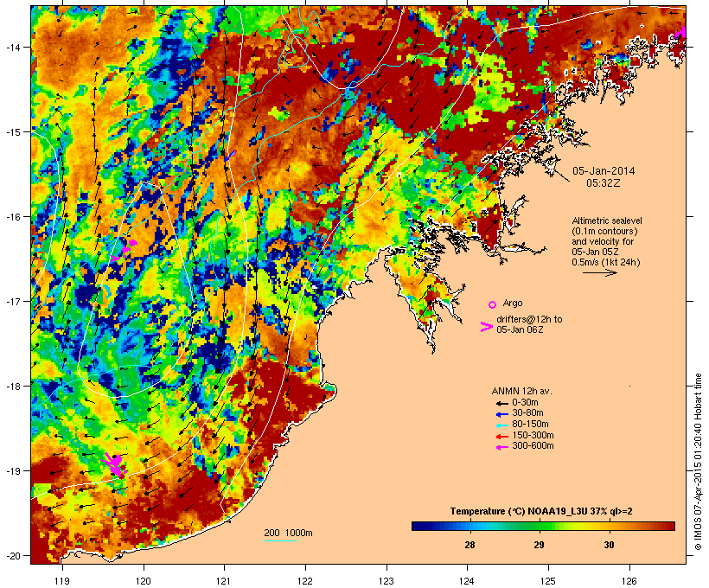Click the Temperature NOAA19_L3U colorbar title
709x588 pixels.
pos(541,511)
